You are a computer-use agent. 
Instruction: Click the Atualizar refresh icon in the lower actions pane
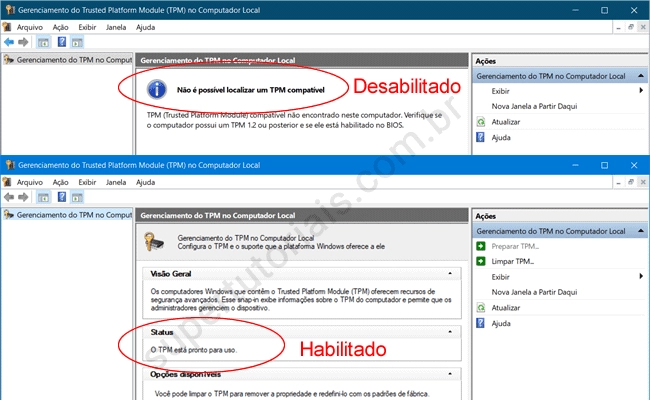pos(481,308)
